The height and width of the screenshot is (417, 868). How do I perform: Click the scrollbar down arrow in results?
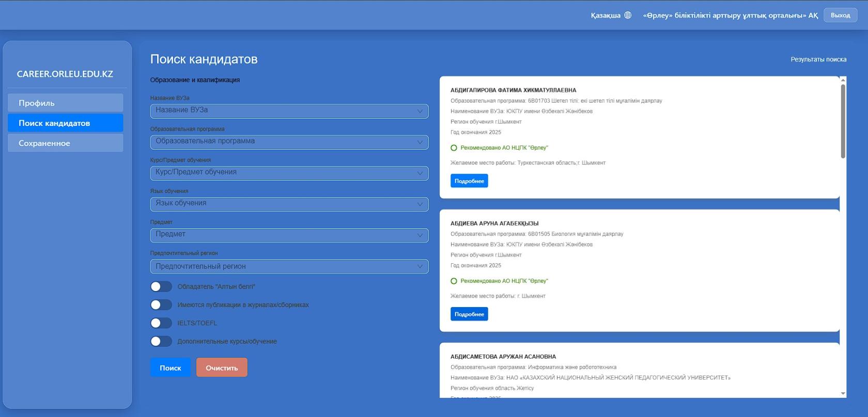(x=843, y=394)
